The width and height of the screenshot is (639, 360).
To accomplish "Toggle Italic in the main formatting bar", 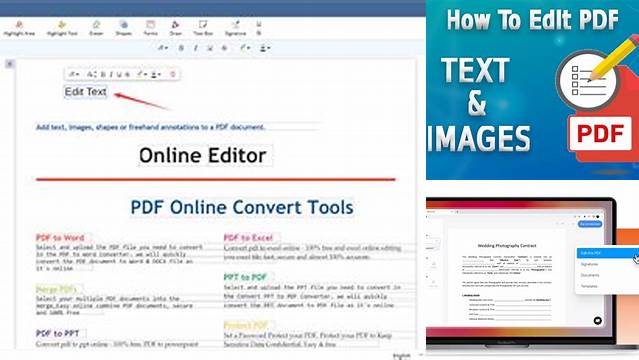I will (x=196, y=48).
